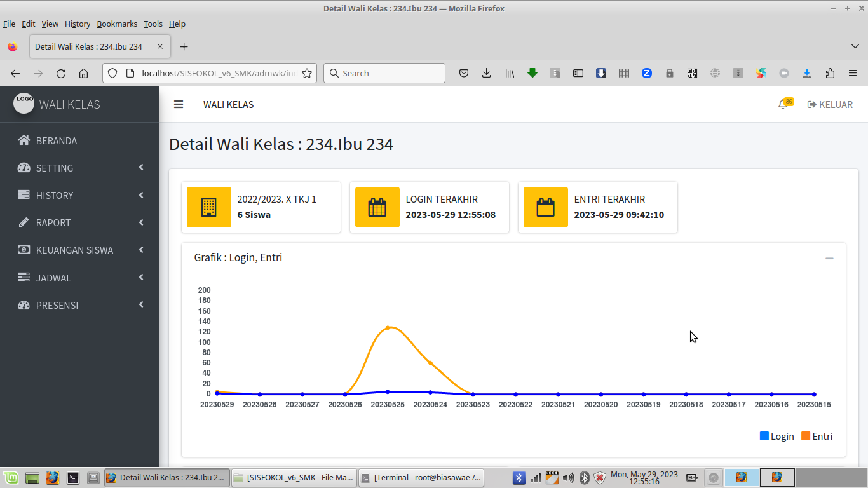868x488 pixels.
Task: Click the taskbar clock Mon, May 29, 2023
Action: pos(644,477)
